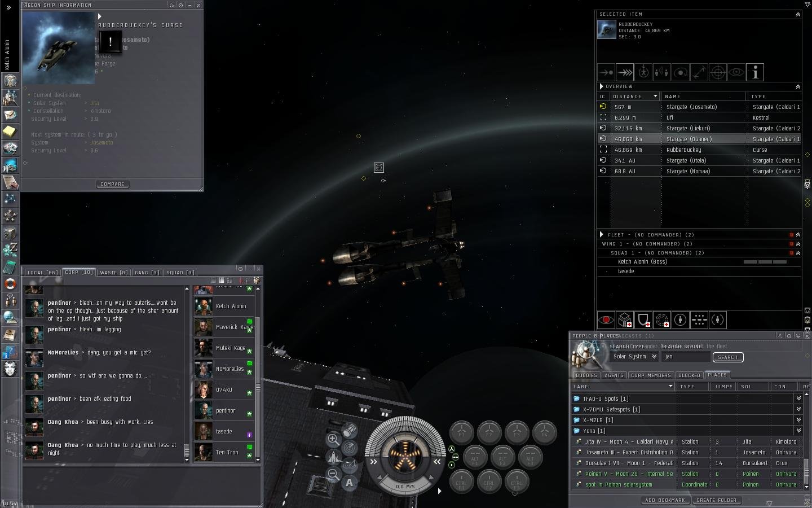The width and height of the screenshot is (812, 508).
Task: Toggle the middle small green HUD indicator
Action: coord(456,457)
